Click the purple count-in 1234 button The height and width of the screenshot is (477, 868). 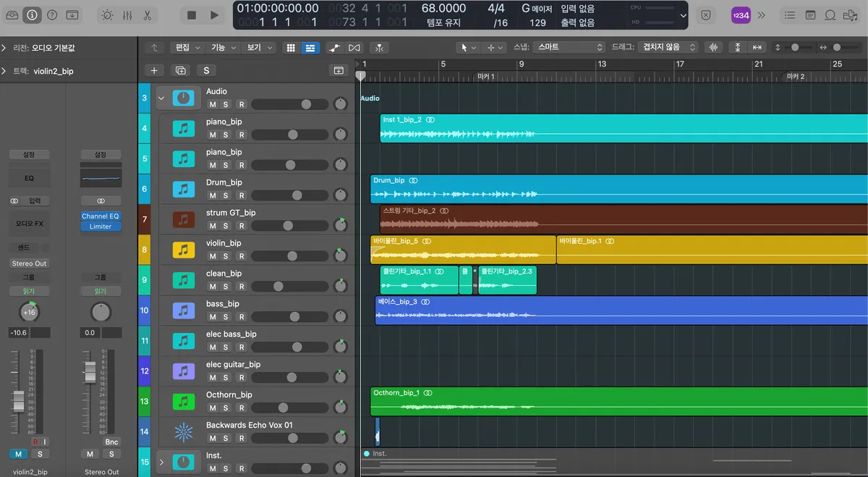(x=741, y=14)
